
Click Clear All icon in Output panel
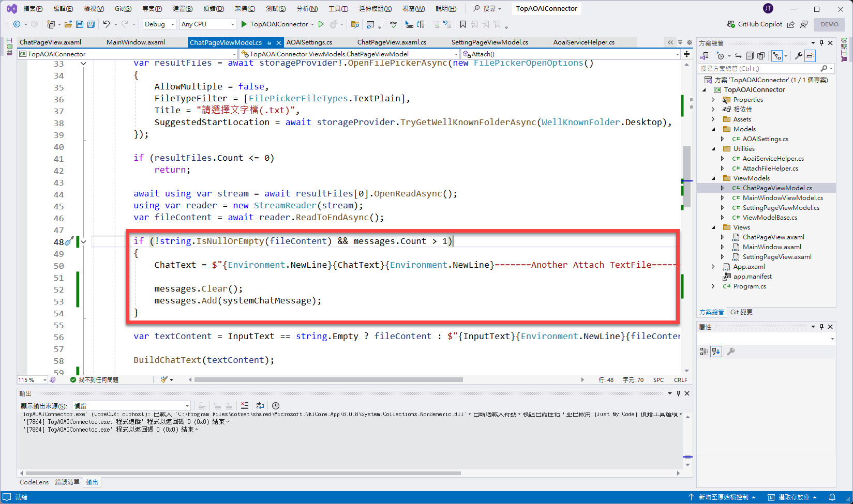click(x=245, y=406)
